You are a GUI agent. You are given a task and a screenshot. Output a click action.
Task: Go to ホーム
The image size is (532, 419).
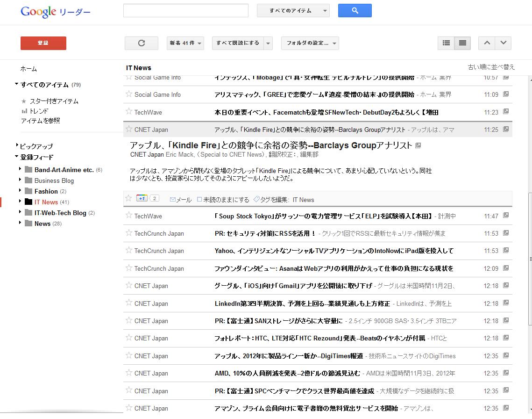click(x=28, y=69)
